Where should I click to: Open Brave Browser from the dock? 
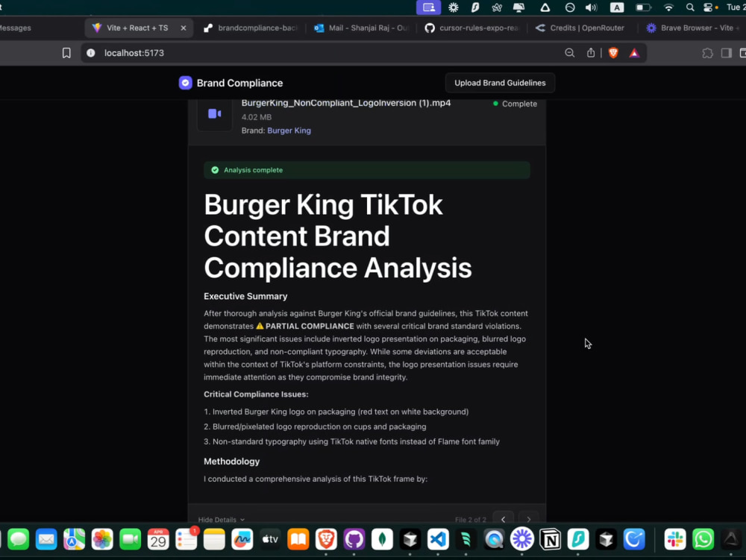pos(326,539)
